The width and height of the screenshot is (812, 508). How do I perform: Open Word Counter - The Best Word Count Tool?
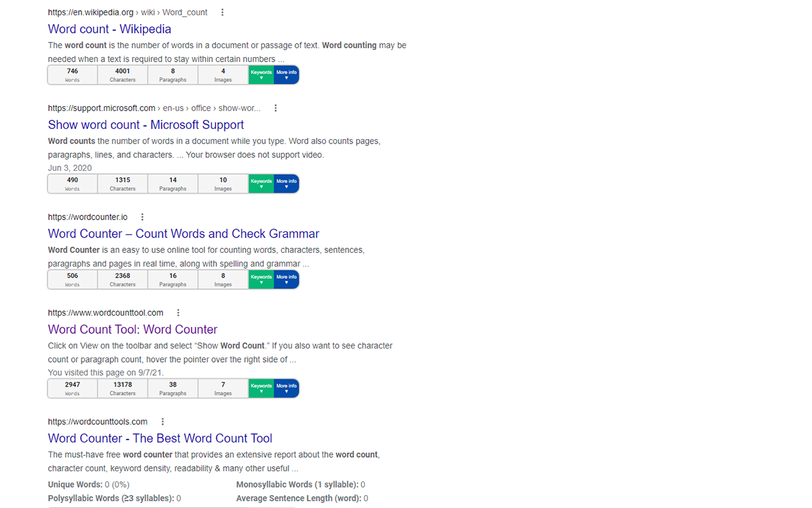tap(160, 438)
